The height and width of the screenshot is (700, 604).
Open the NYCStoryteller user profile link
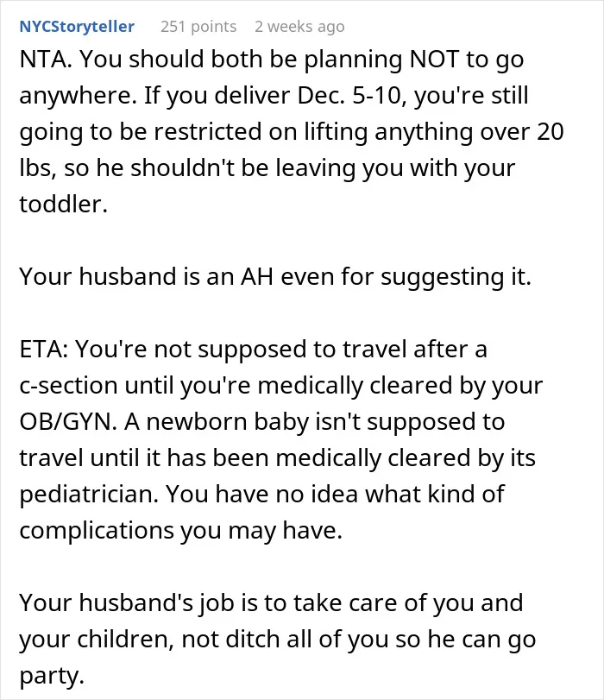pos(77,27)
